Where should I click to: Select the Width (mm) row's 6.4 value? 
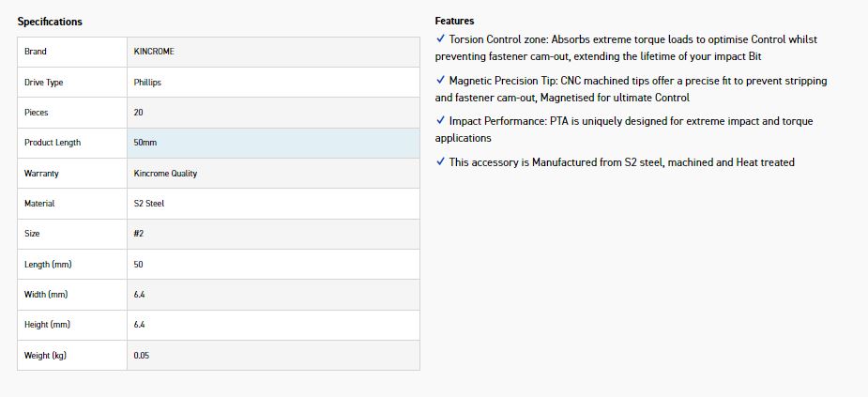click(x=140, y=295)
